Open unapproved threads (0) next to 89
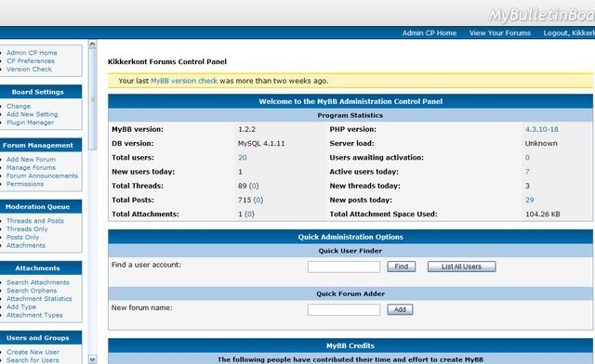Viewport: 595px width, 364px height. [254, 186]
